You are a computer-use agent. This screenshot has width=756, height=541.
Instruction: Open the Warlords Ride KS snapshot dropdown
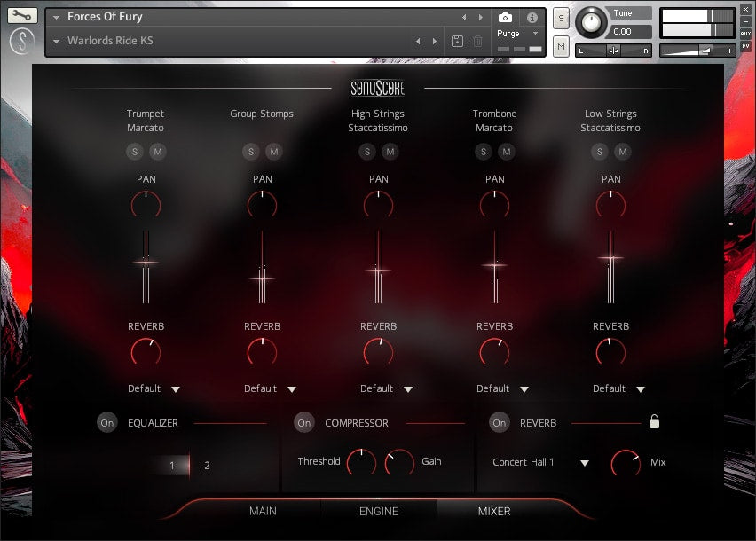coord(57,42)
